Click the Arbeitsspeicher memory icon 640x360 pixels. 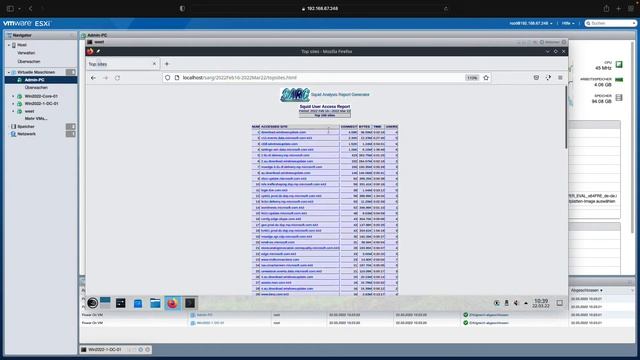619,80
